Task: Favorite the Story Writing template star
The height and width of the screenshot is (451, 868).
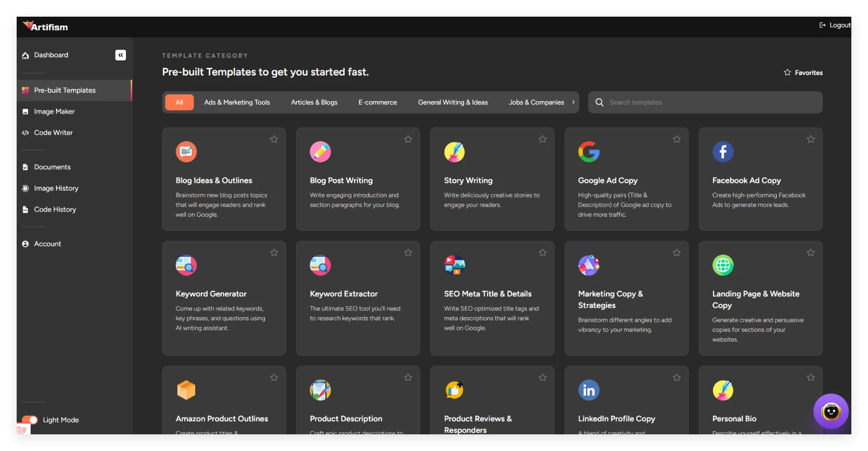Action: (x=542, y=139)
